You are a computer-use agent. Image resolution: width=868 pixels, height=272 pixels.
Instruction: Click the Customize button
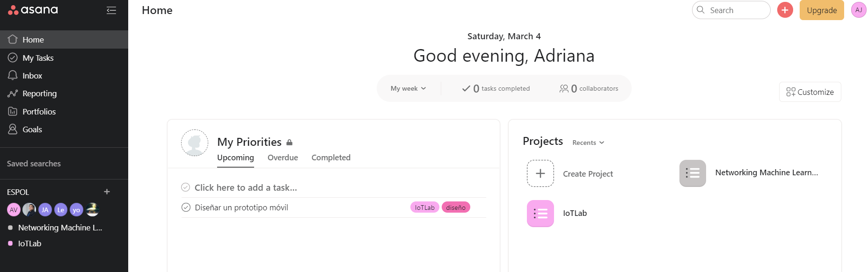click(810, 92)
